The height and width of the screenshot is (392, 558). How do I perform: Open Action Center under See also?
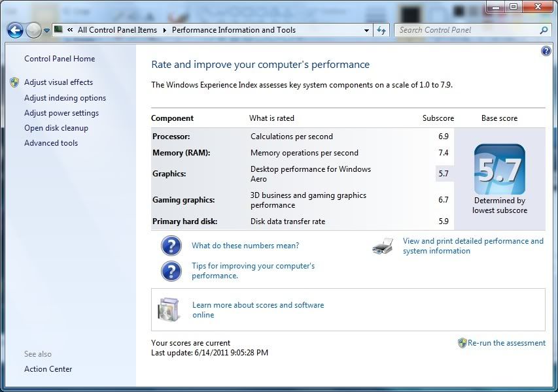48,369
